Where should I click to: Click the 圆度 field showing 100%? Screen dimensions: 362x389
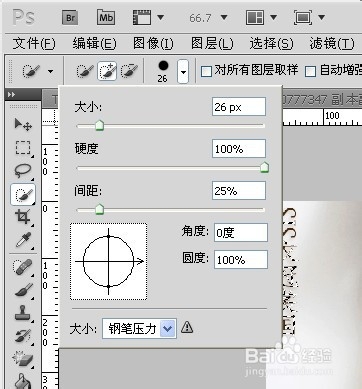241,260
